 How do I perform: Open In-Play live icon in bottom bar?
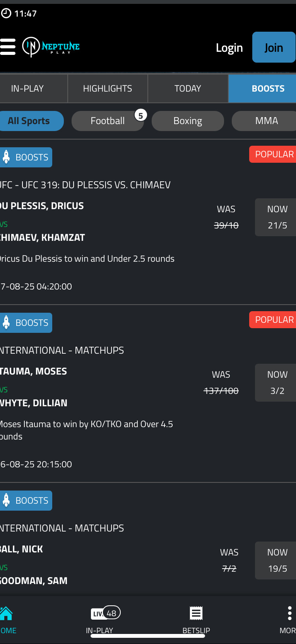105,613
